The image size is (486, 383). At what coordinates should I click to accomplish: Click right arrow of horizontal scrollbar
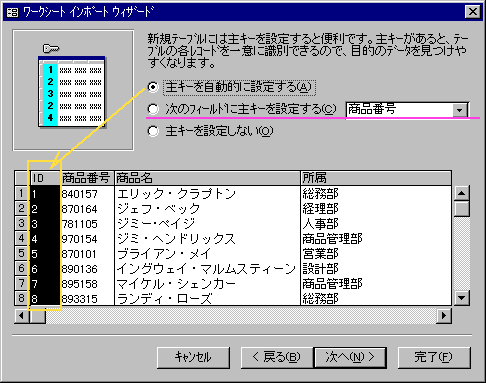tap(444, 315)
